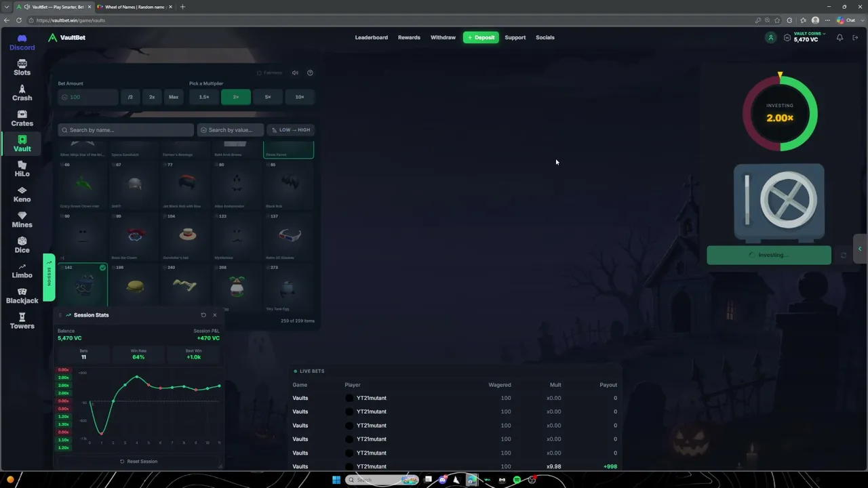Open the Socials menu
This screenshot has height=488, width=868.
tap(545, 37)
